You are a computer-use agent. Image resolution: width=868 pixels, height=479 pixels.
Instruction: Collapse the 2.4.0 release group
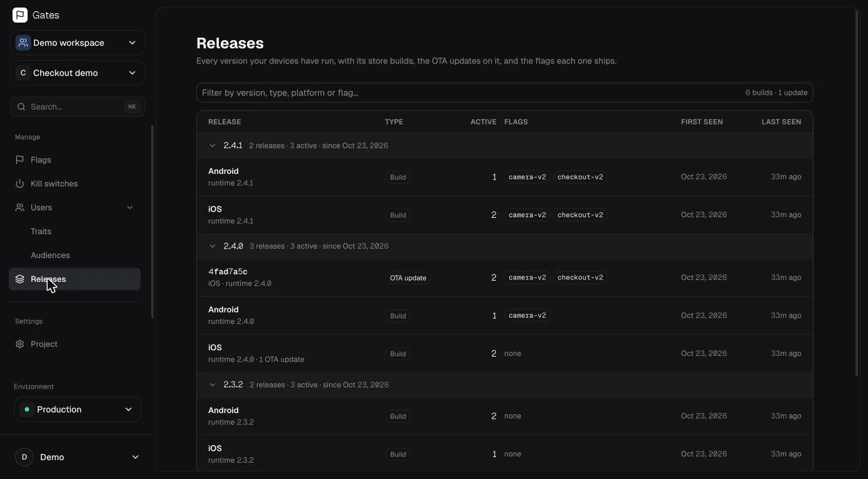point(213,246)
